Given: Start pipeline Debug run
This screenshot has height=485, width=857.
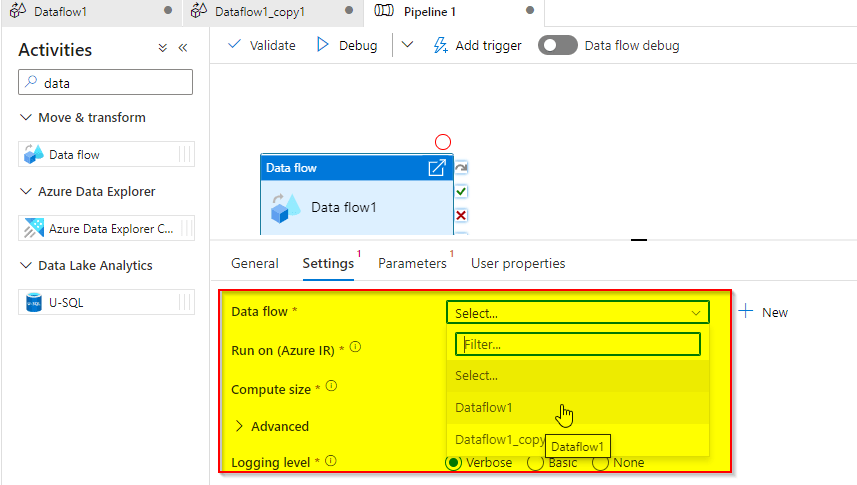Looking at the screenshot, I should tap(347, 45).
